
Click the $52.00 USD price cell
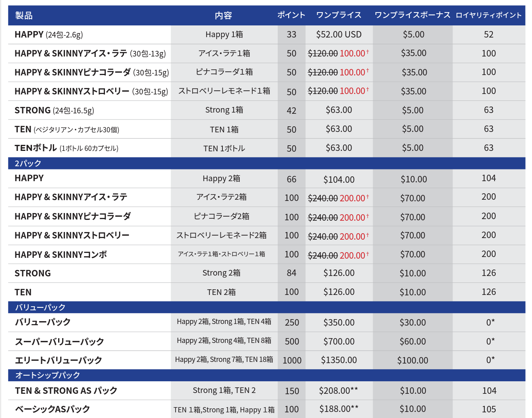point(339,35)
